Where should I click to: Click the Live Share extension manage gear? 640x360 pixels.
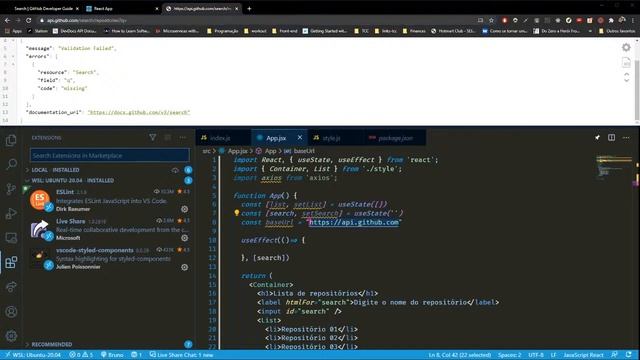[x=184, y=238]
